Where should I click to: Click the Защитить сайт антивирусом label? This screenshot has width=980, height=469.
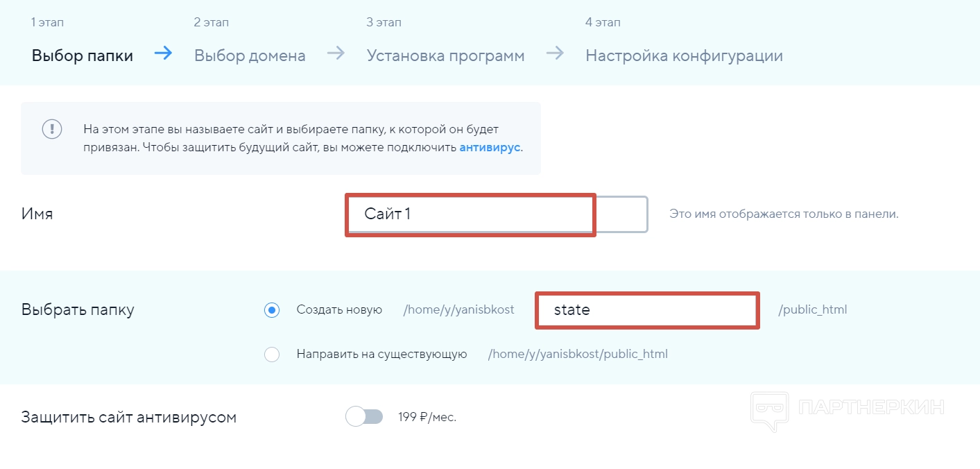(129, 417)
